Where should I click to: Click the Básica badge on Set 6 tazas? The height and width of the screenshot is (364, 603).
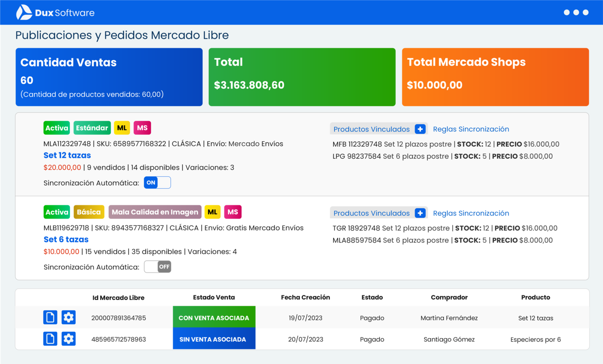pyautogui.click(x=89, y=212)
